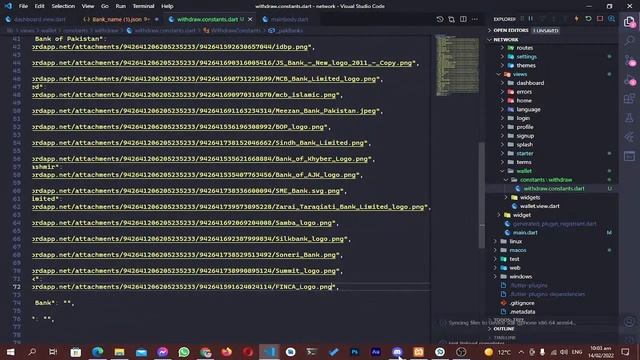Split the editor to the right

point(463,19)
